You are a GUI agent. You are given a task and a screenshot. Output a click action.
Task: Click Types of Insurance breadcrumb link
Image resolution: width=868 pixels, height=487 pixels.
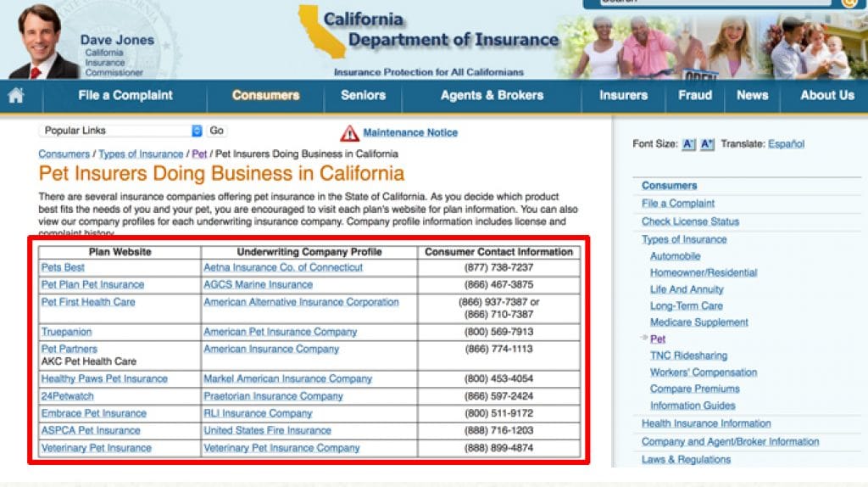(x=141, y=154)
